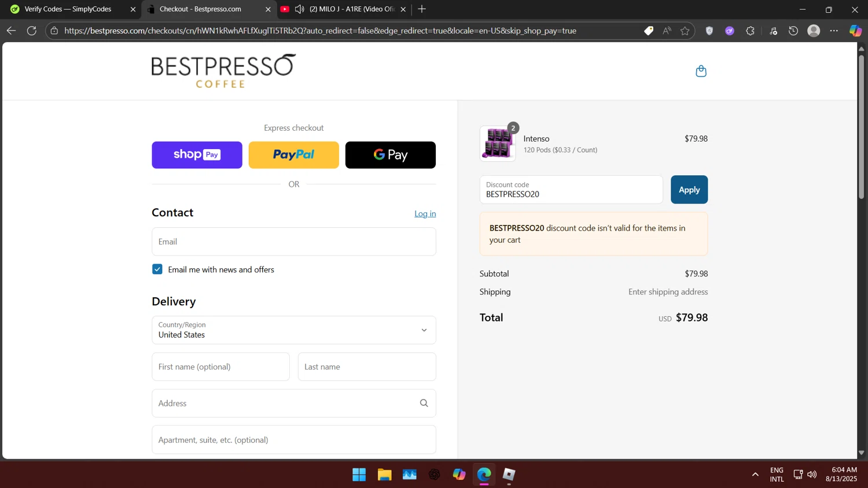Close the Verify Codes SimplyCodes tab
The height and width of the screenshot is (488, 868).
pos(133,9)
